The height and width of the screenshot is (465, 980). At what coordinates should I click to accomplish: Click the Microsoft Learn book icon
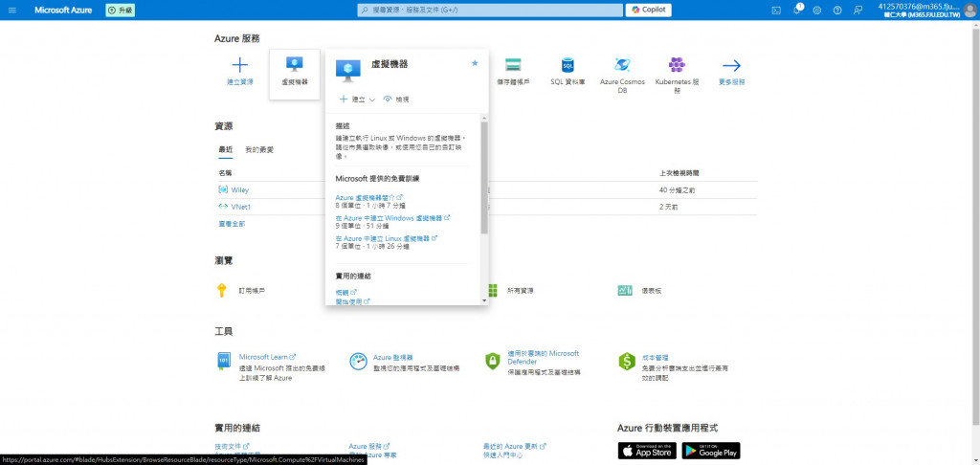(223, 362)
